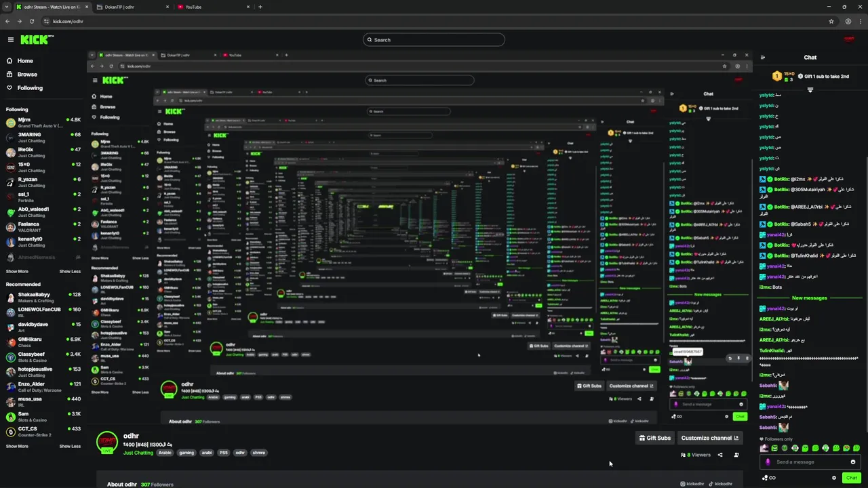Open a new browser tab
Image resolution: width=868 pixels, height=488 pixels.
pos(260,7)
